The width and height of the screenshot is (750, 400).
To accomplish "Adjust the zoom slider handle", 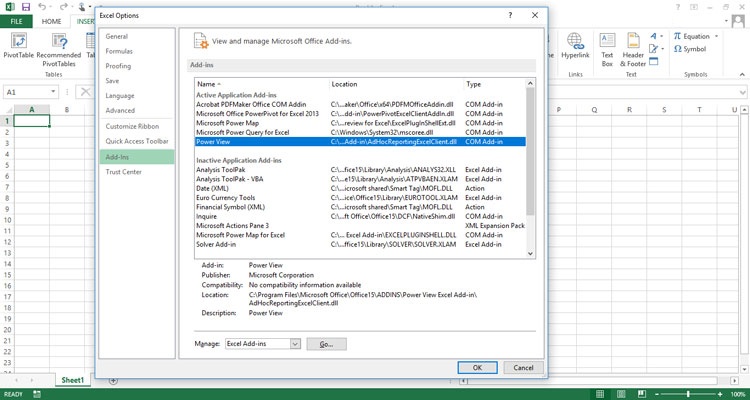I will pos(688,394).
